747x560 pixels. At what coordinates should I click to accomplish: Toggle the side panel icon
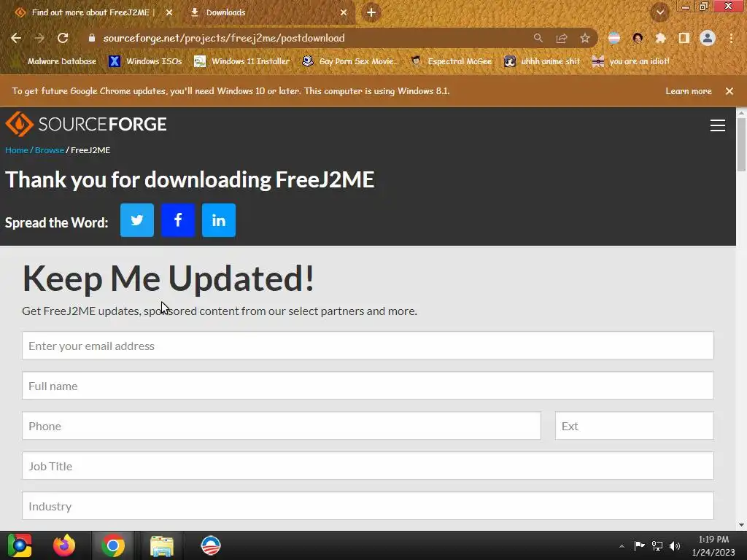click(x=684, y=38)
